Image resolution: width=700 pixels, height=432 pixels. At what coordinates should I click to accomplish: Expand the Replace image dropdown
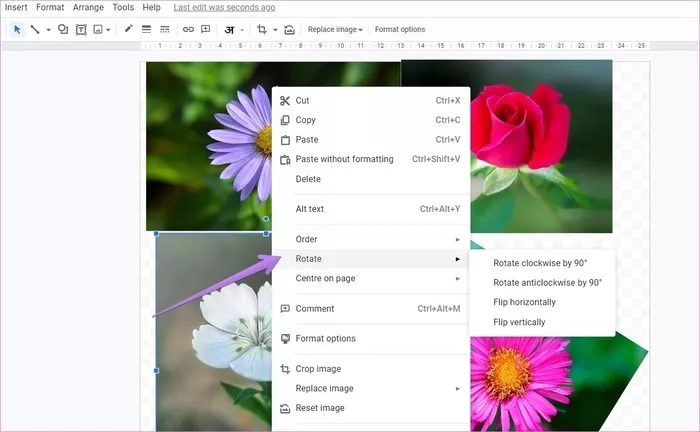[x=335, y=29]
